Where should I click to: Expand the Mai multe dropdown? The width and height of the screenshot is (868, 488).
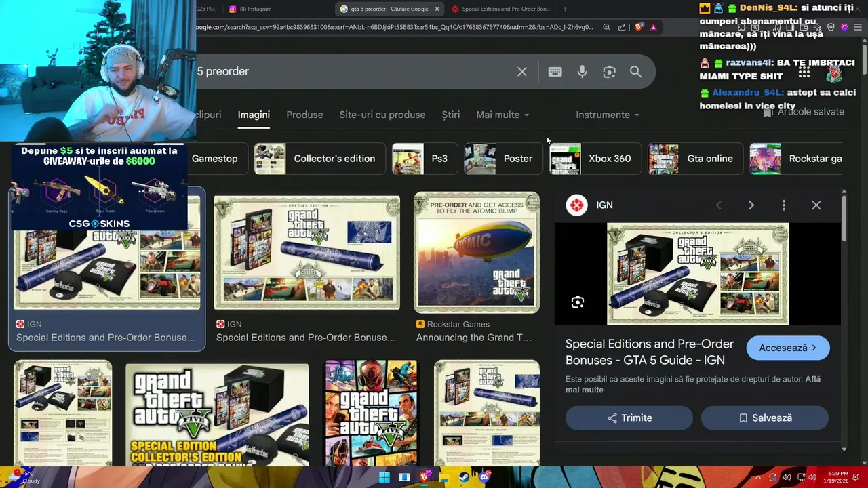point(502,115)
